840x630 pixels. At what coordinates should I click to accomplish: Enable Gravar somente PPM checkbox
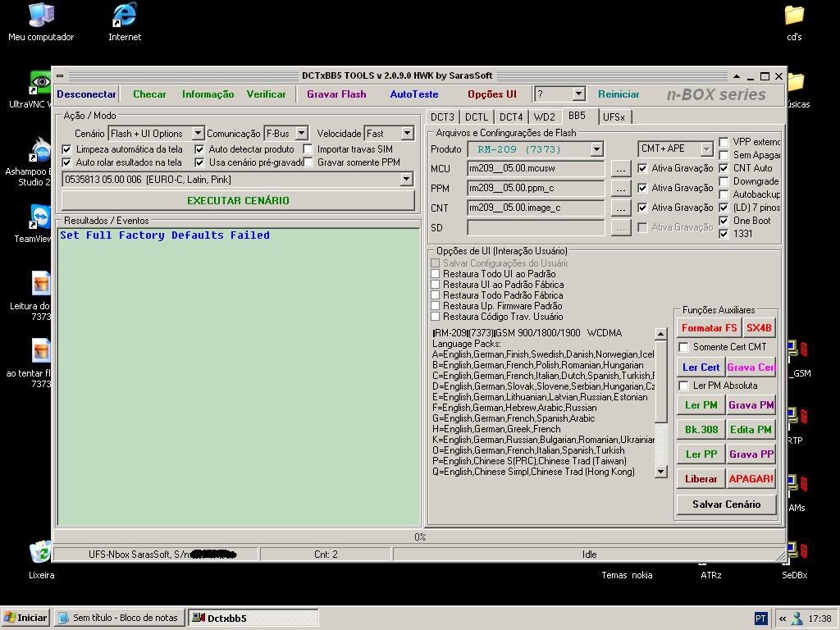click(x=308, y=162)
